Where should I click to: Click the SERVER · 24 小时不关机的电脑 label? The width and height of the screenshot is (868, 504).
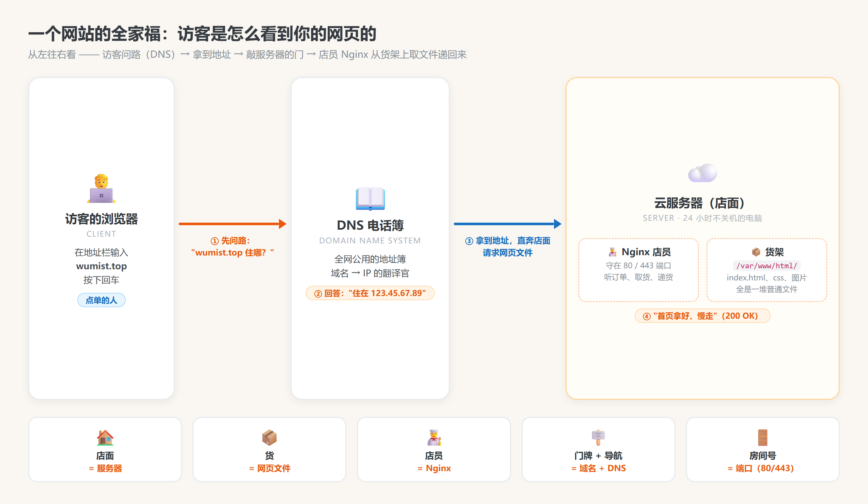coord(702,218)
